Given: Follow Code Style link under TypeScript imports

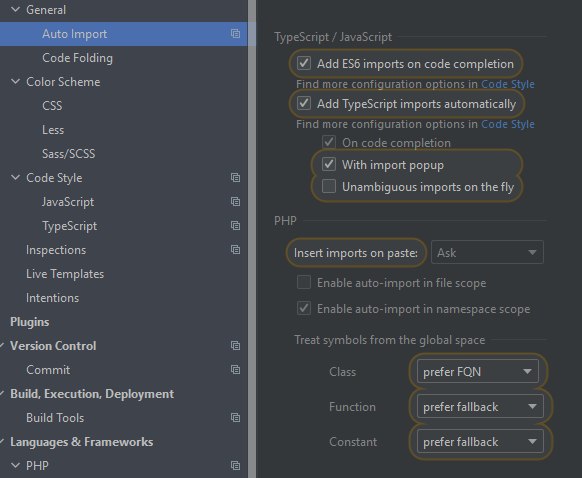Looking at the screenshot, I should pos(508,124).
